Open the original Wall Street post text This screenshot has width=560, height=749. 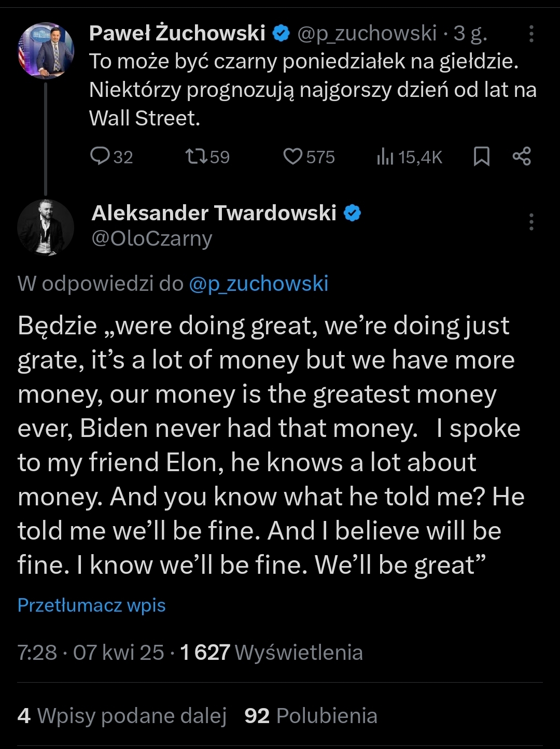312,90
